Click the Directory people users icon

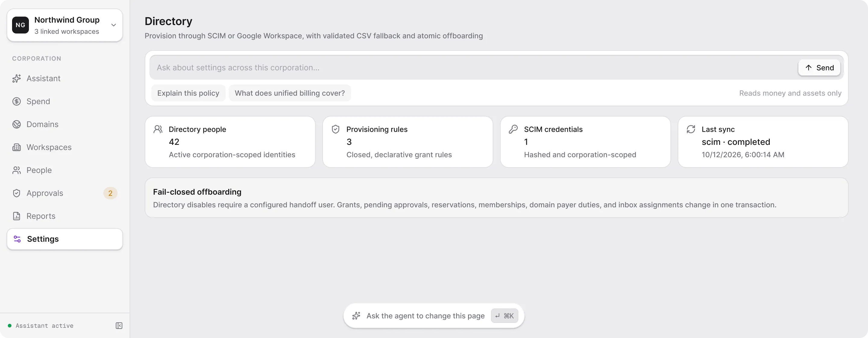click(158, 129)
